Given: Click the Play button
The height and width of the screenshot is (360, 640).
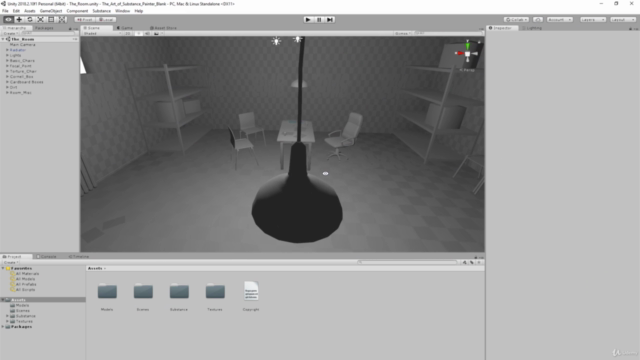Looking at the screenshot, I should 308,20.
